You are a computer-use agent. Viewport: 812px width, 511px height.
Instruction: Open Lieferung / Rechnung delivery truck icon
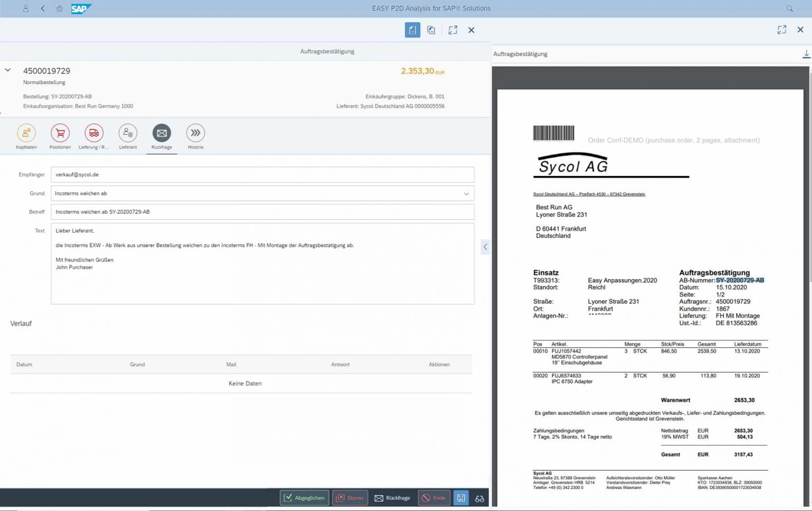94,134
